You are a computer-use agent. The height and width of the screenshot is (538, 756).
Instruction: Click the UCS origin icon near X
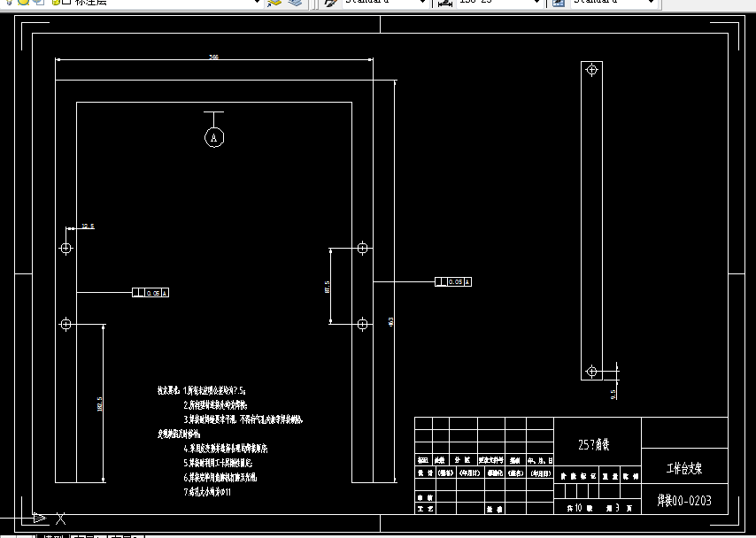[40, 519]
